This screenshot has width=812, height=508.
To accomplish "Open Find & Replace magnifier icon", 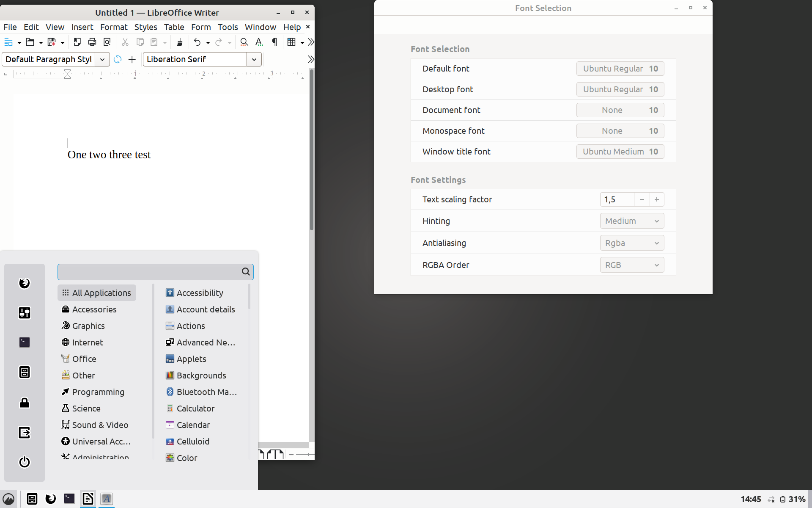I will tap(244, 42).
